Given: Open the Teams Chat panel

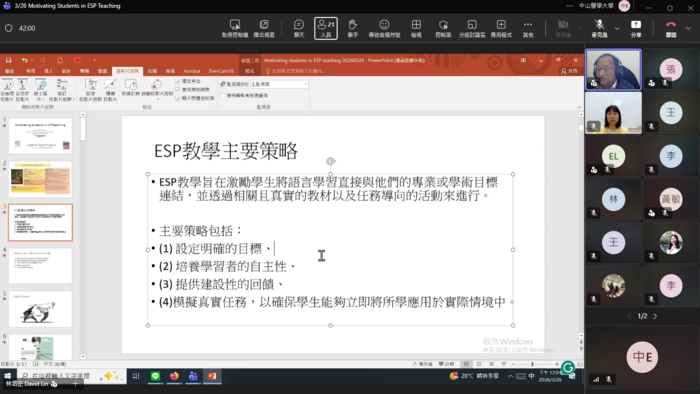Looking at the screenshot, I should 299,28.
